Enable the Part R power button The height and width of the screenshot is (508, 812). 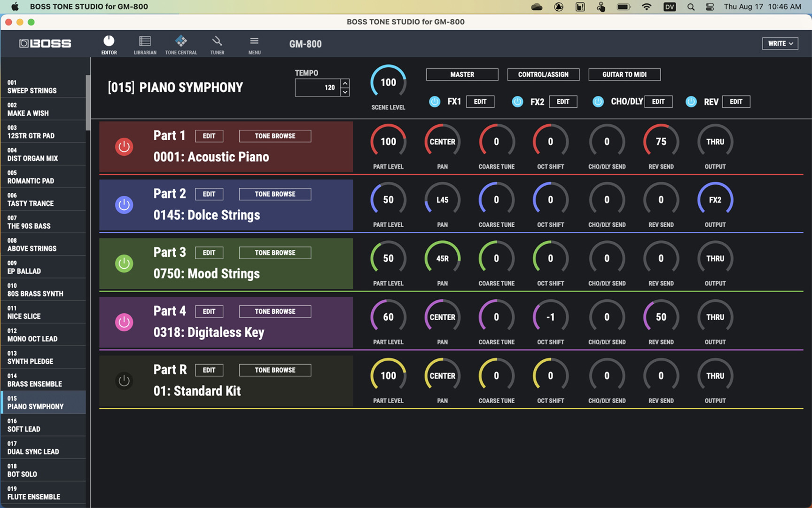pos(124,381)
